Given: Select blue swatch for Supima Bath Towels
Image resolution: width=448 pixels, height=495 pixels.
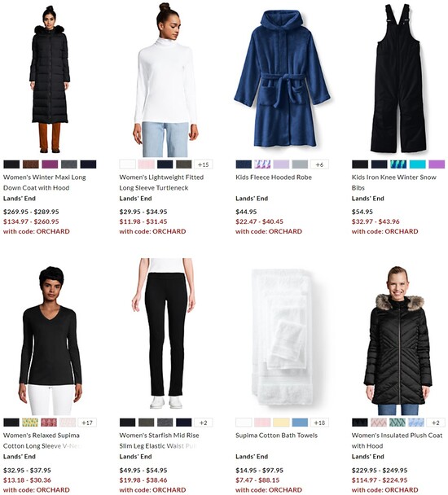Looking at the screenshot, I should point(300,423).
